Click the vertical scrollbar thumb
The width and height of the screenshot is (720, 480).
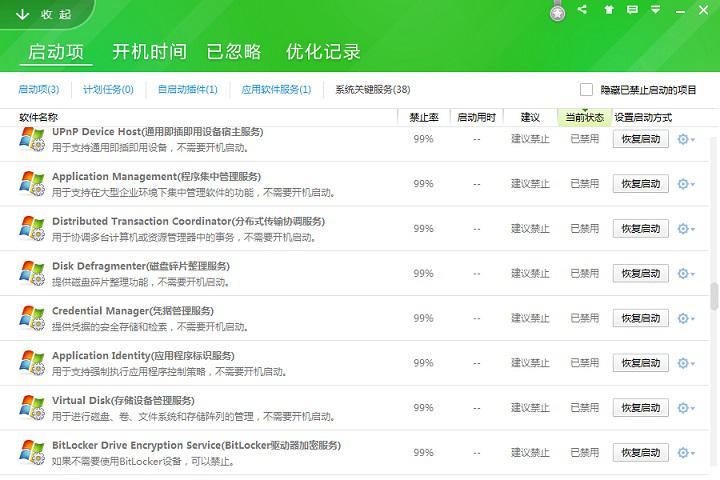tap(714, 296)
